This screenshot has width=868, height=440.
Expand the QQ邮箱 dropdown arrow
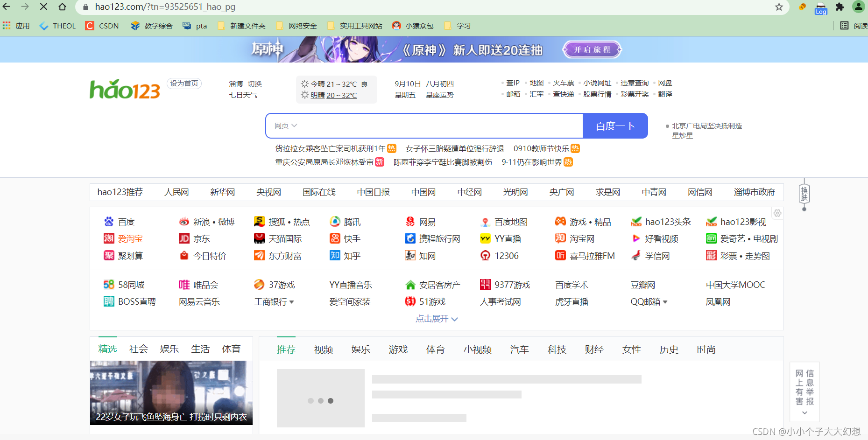(665, 302)
